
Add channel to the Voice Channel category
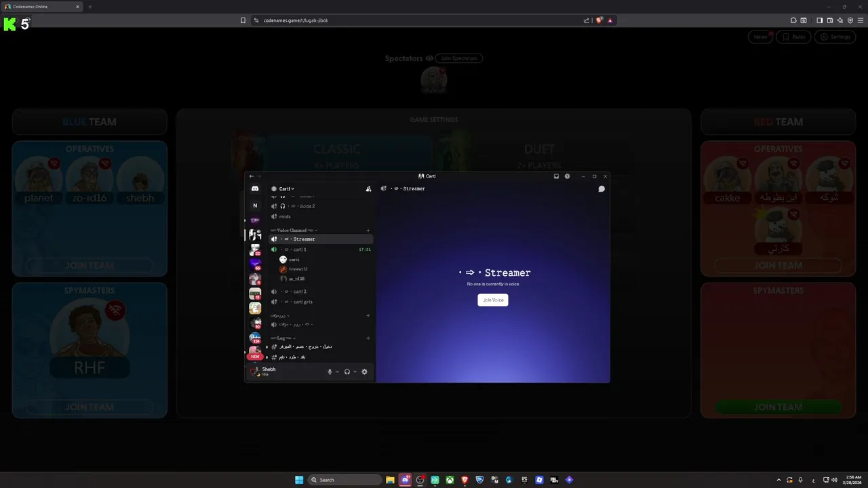click(x=368, y=230)
